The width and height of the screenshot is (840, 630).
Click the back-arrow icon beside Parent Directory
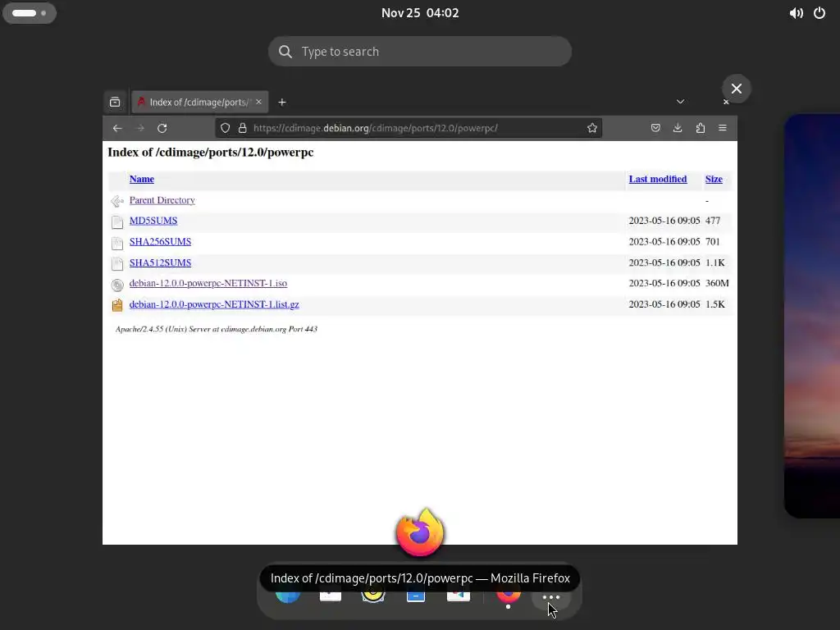point(117,201)
